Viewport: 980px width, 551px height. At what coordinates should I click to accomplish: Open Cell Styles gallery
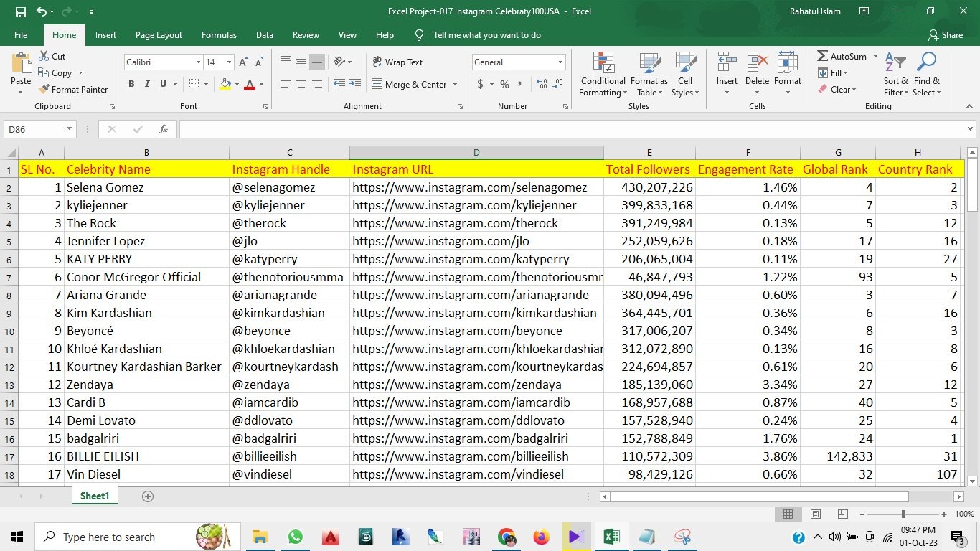[x=685, y=74]
